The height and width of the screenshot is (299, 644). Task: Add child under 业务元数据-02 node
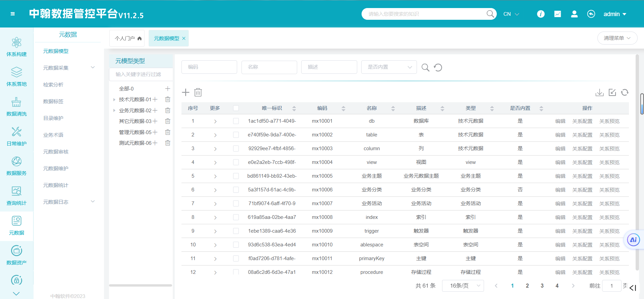(x=155, y=110)
